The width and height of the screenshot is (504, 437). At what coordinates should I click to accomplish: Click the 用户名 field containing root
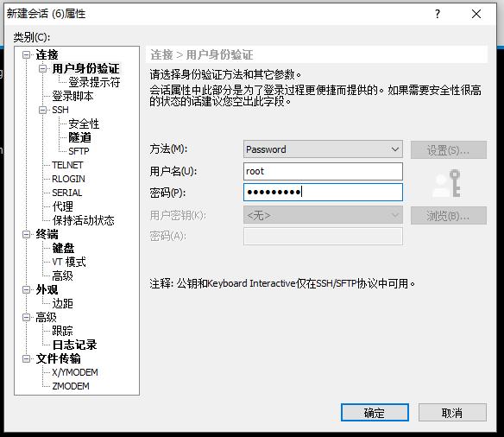(323, 171)
